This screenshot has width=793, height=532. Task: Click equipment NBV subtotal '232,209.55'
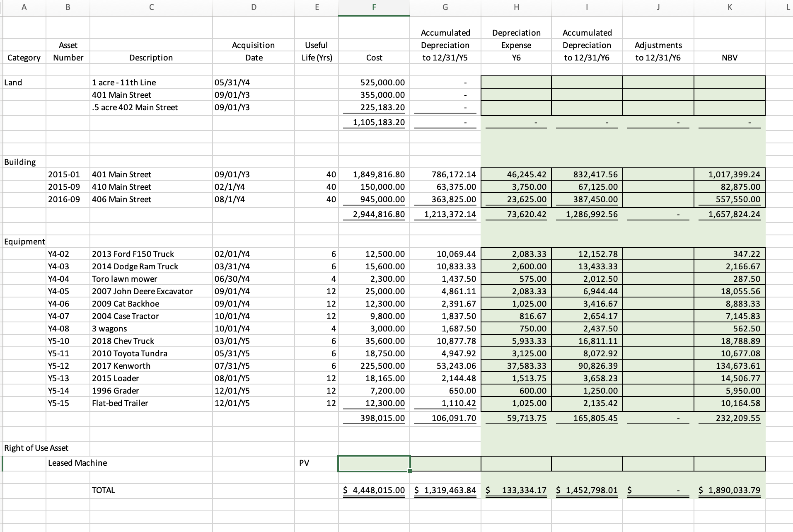pos(729,418)
